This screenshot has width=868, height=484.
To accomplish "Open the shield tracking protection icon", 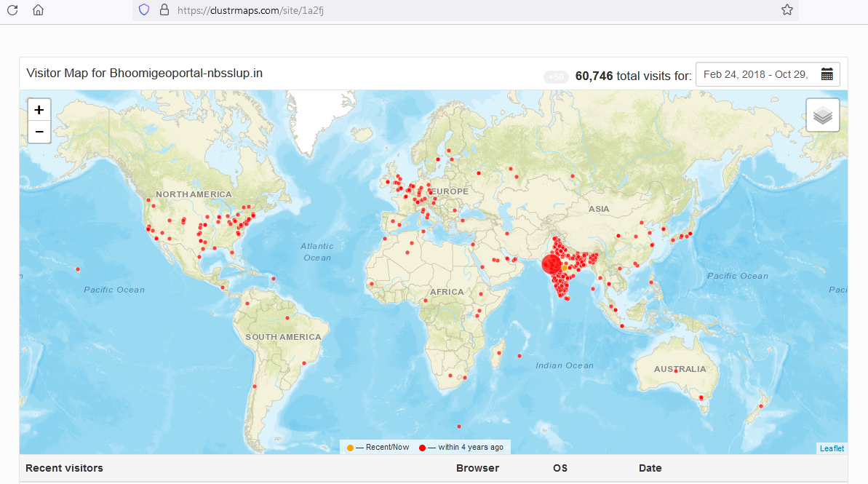I will click(144, 10).
